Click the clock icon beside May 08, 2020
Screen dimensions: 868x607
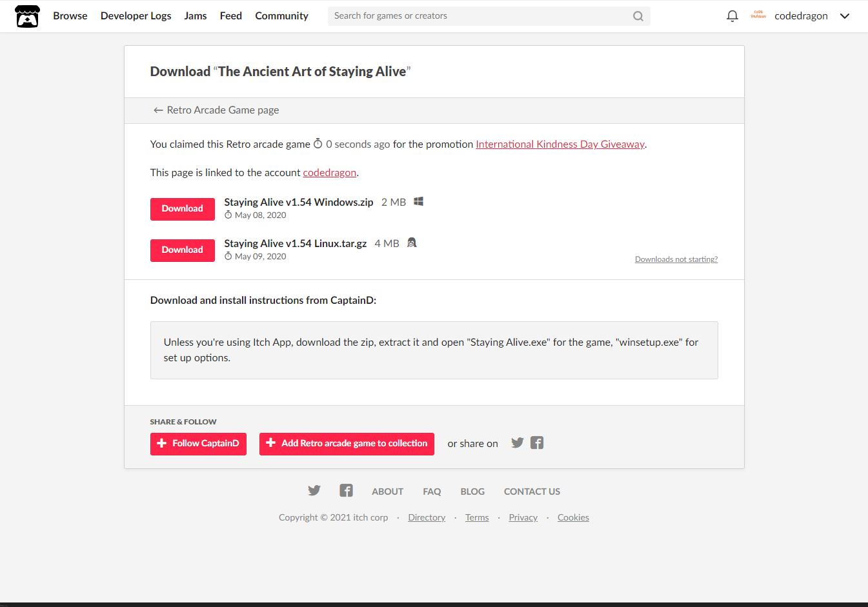click(228, 215)
